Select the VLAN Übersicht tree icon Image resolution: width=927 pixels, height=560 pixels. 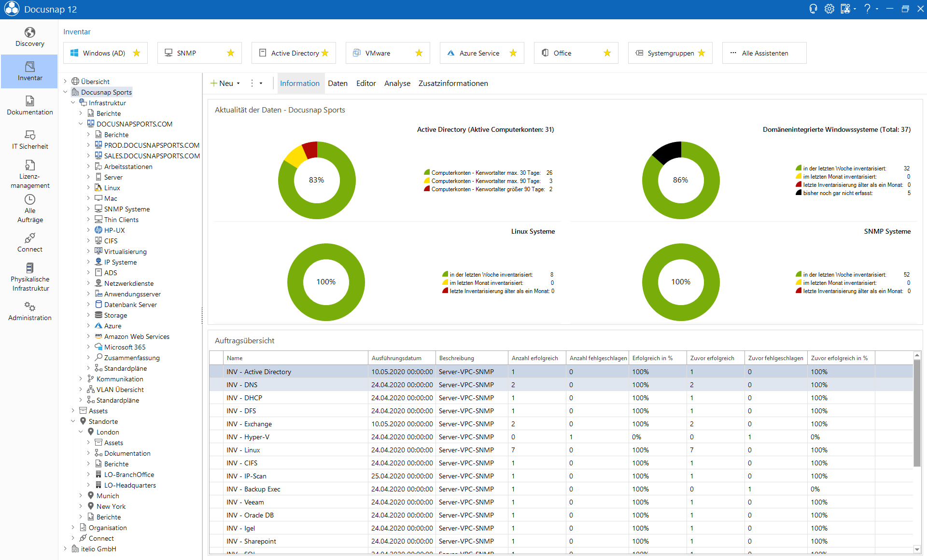(x=91, y=390)
